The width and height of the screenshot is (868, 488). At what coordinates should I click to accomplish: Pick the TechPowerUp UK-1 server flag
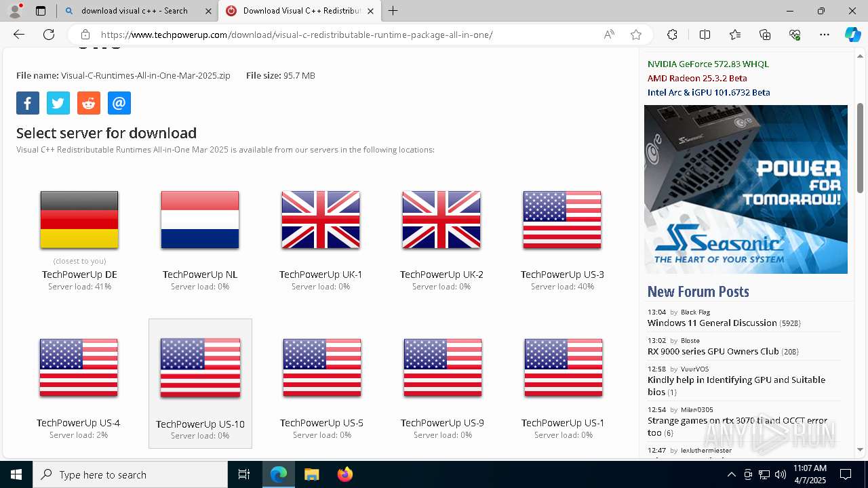[x=321, y=220]
